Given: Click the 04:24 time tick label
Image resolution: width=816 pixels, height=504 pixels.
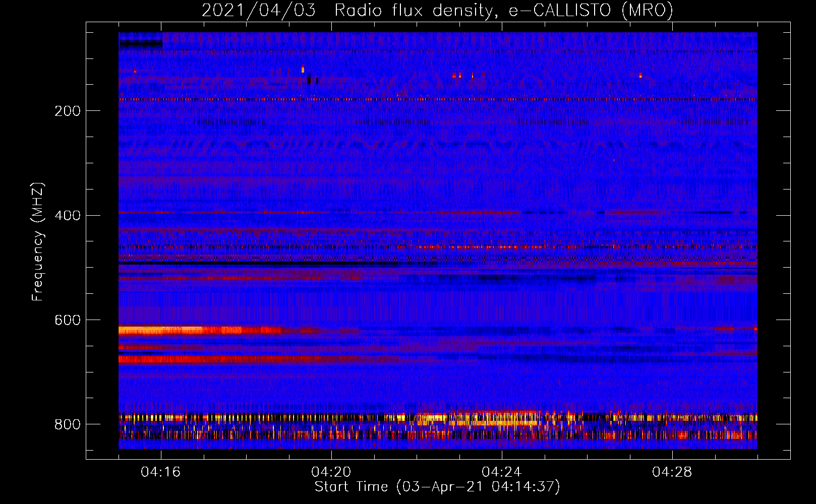Looking at the screenshot, I should click(x=502, y=472).
